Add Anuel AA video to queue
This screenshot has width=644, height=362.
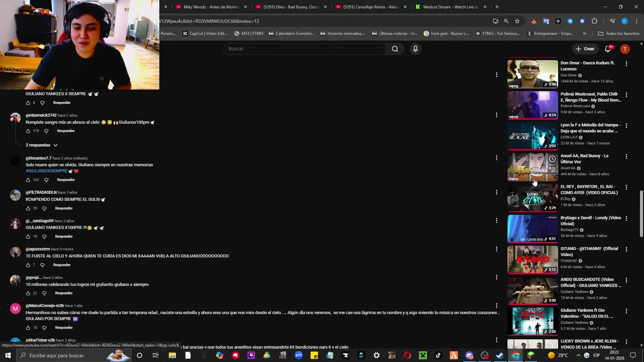click(552, 170)
